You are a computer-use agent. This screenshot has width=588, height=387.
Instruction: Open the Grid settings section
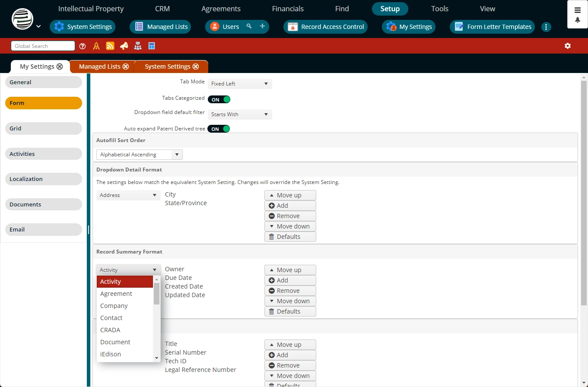[x=43, y=128]
